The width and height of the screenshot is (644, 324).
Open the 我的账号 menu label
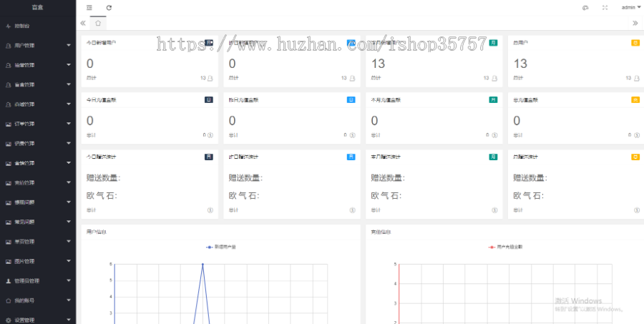pyautogui.click(x=24, y=301)
